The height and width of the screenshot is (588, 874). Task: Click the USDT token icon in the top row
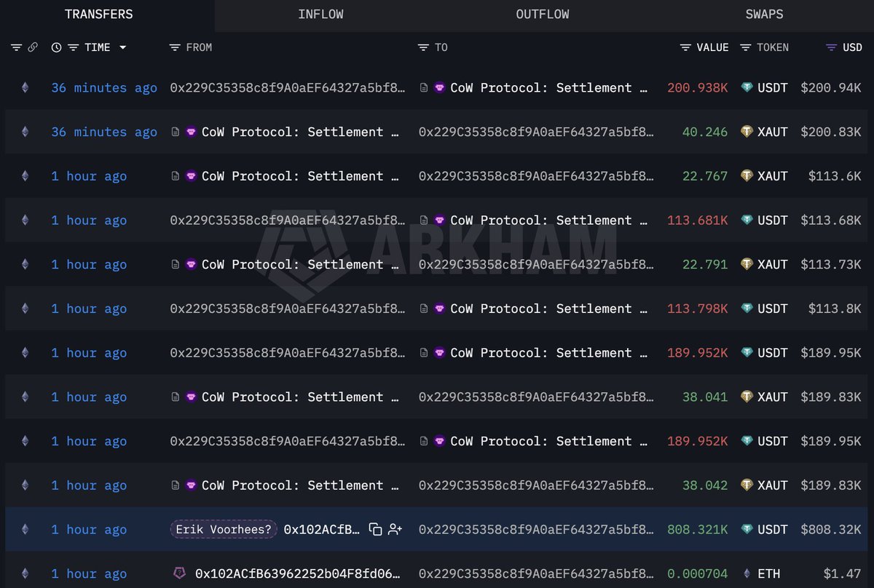pos(746,87)
